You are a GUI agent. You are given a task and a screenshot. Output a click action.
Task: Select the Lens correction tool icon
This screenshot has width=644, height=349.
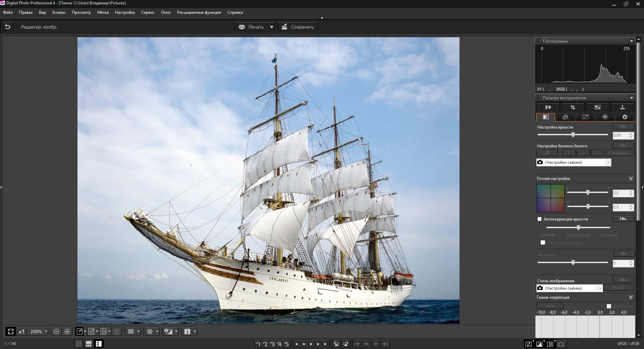(x=548, y=107)
